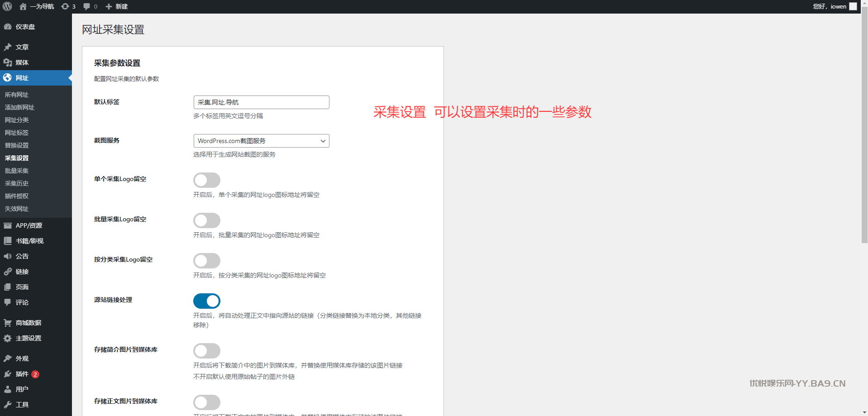The height and width of the screenshot is (416, 868).
Task: Click the shopping cart icon for 商城数据
Action: [x=8, y=323]
